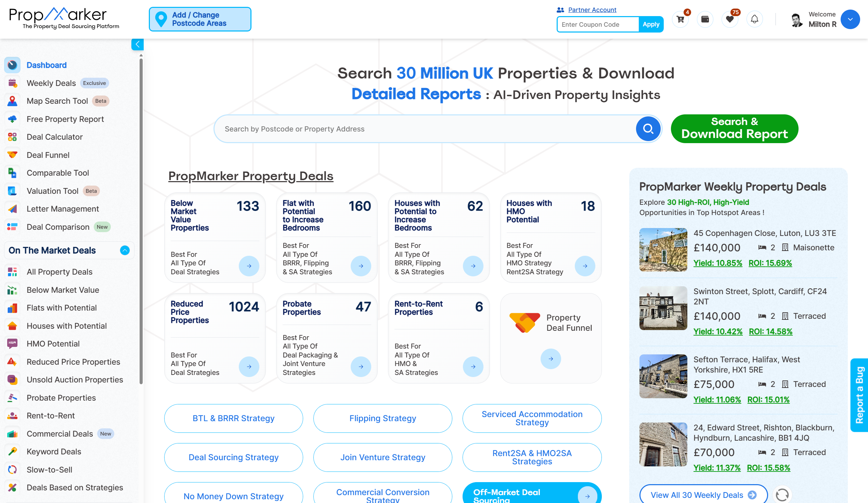The image size is (868, 503).
Task: Click the Probate Properties gavel icon
Action: [x=12, y=398]
